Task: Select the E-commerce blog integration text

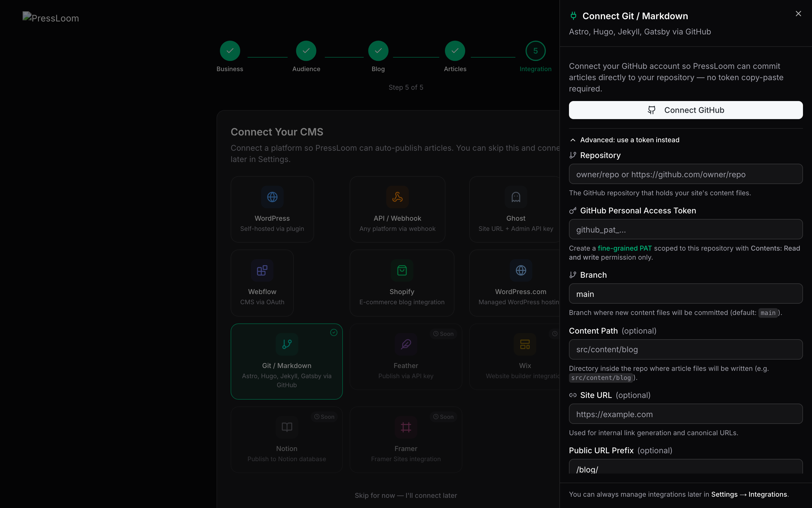Action: [x=402, y=302]
